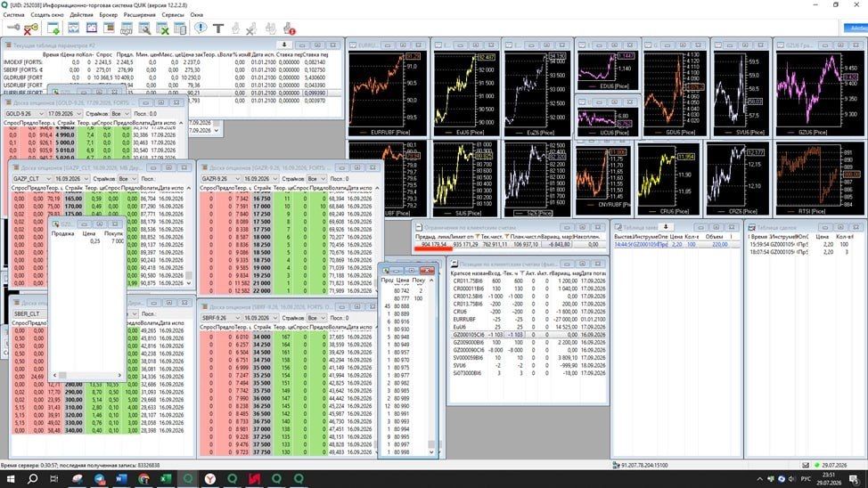Image resolution: width=868 pixels, height=488 pixels.
Task: Open the SBRF-9.26 instrument dropdown
Action: coord(221,318)
